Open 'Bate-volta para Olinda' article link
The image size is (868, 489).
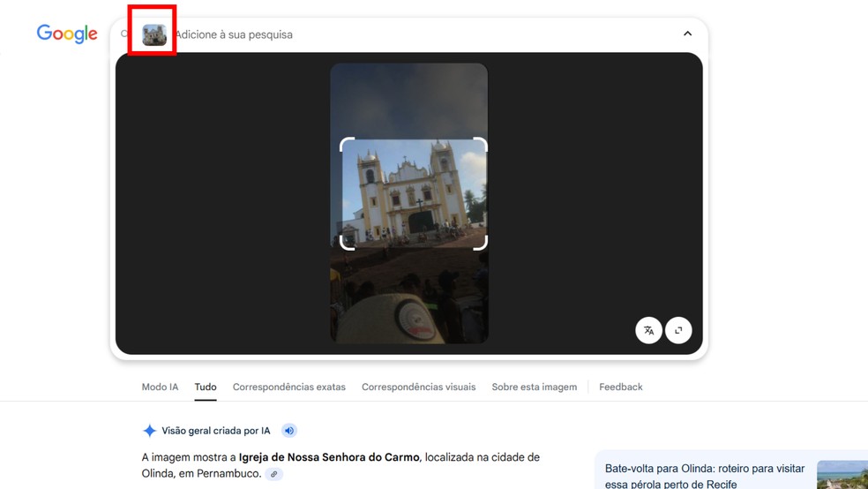tap(705, 477)
